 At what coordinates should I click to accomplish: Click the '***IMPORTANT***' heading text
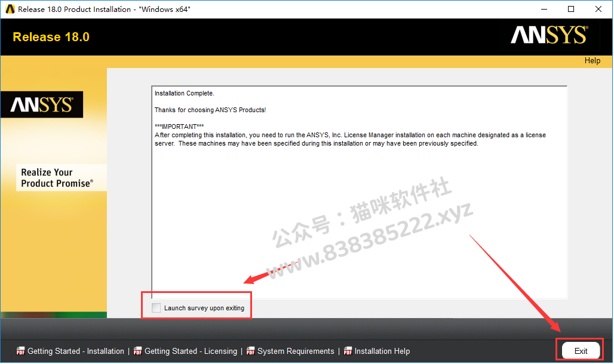179,127
